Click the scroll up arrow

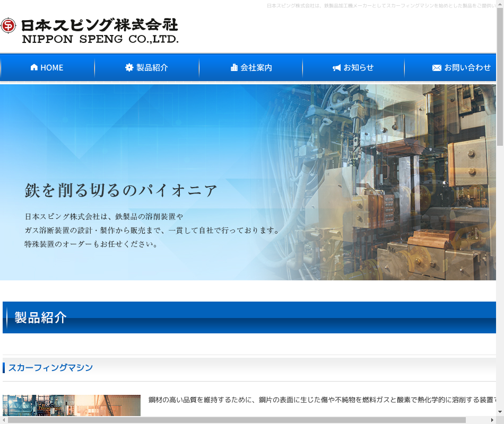[500, 4]
